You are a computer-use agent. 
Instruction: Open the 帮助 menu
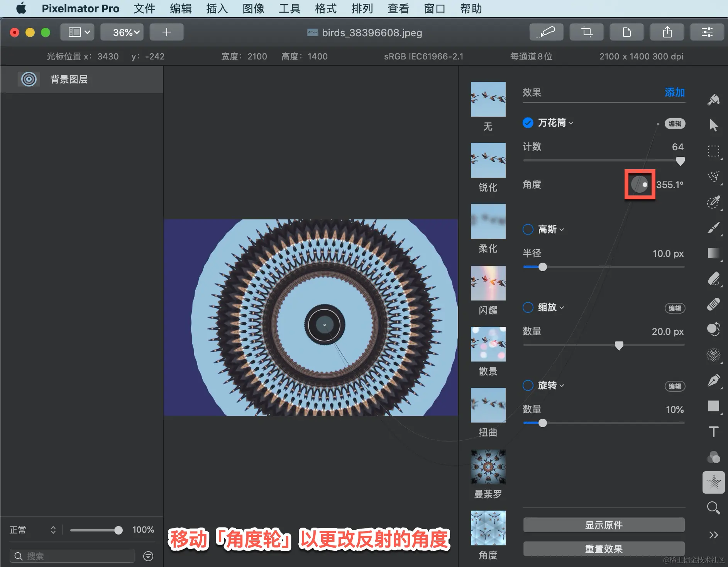click(471, 8)
